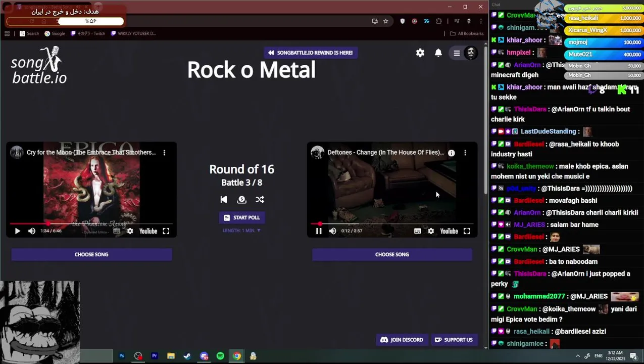644x364 pixels.
Task: Open the Chrome apps grid shortcut
Action: pos(7,33)
